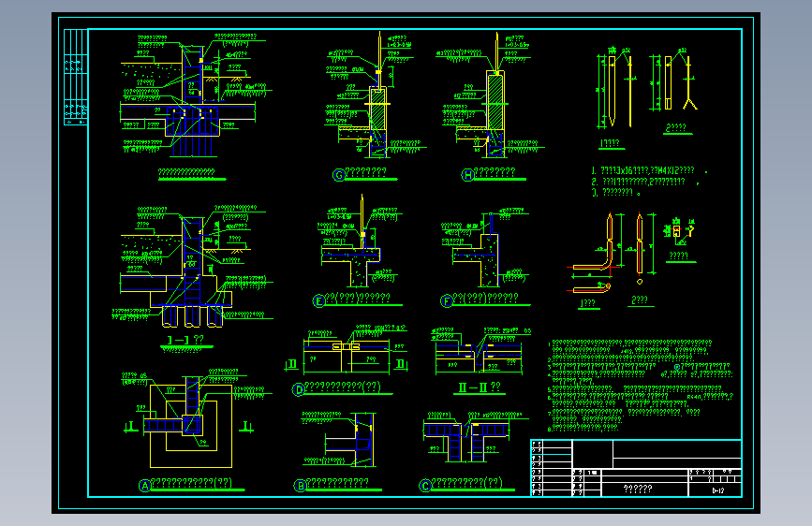Viewport: 812px width, 526px height.
Task: Click the left II section cut mark in detail D
Action: pos(291,364)
